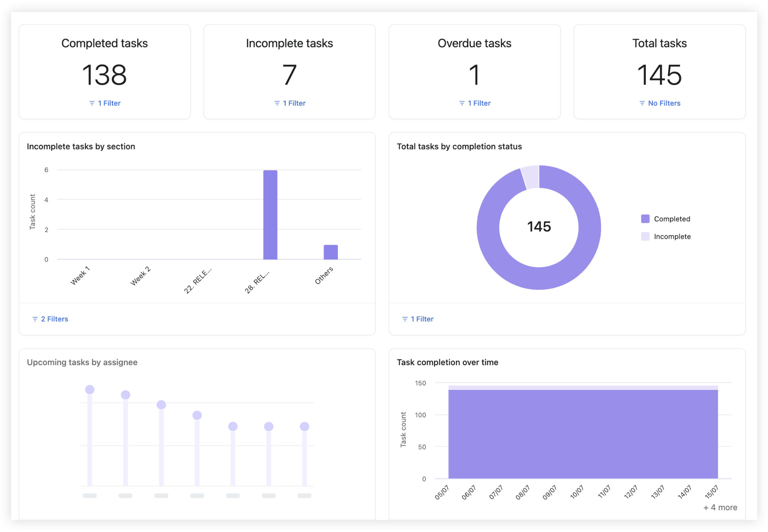
Task: Click filter icon in completion status card
Action: (405, 319)
